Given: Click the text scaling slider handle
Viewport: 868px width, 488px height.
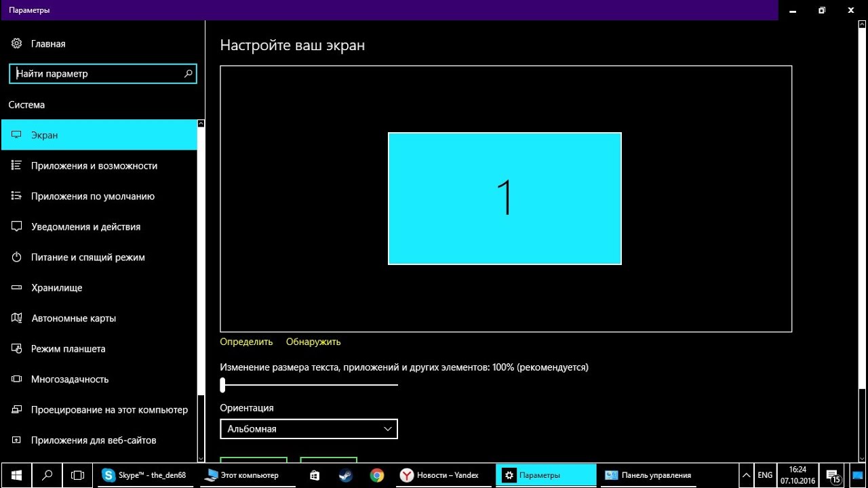Looking at the screenshot, I should click(x=222, y=385).
